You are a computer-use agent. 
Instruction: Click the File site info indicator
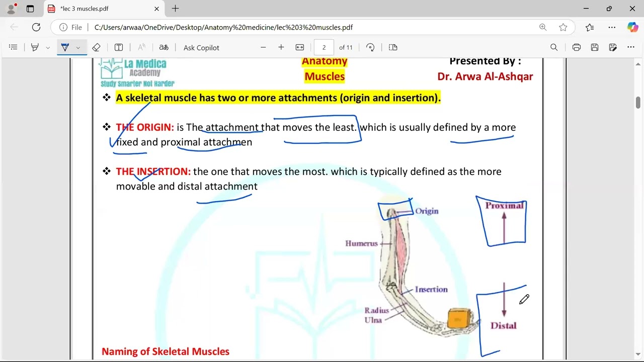click(x=71, y=27)
